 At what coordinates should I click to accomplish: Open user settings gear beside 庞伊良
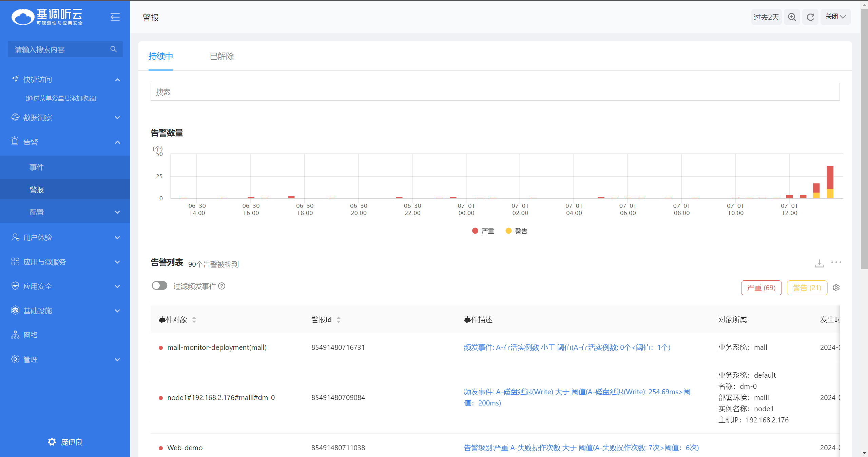click(x=52, y=442)
